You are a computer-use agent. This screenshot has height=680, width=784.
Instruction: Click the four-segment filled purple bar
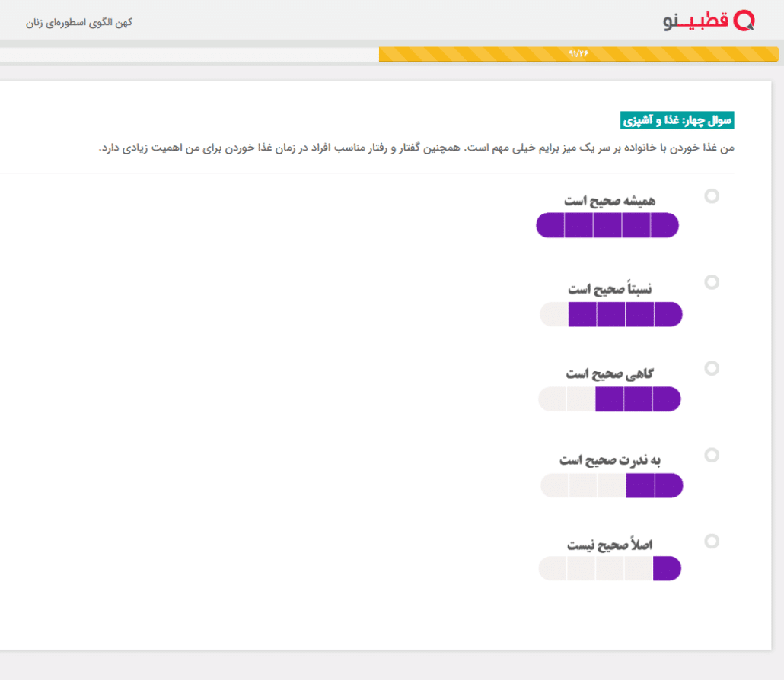(611, 314)
